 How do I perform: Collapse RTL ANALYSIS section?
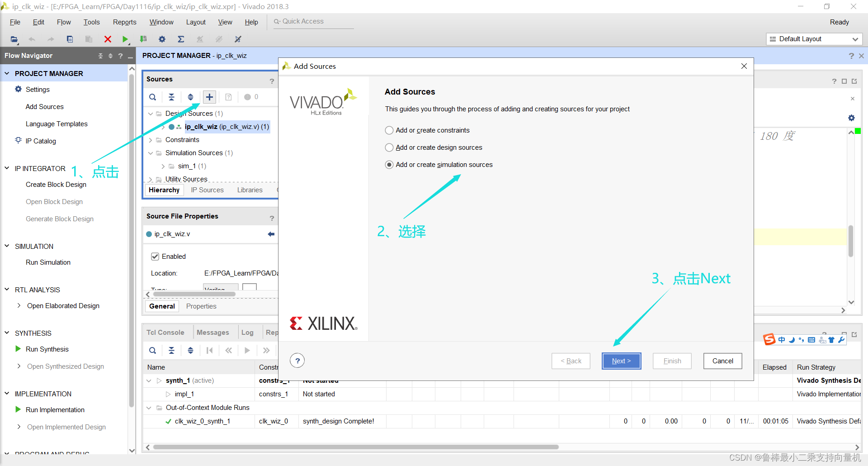(x=7, y=290)
